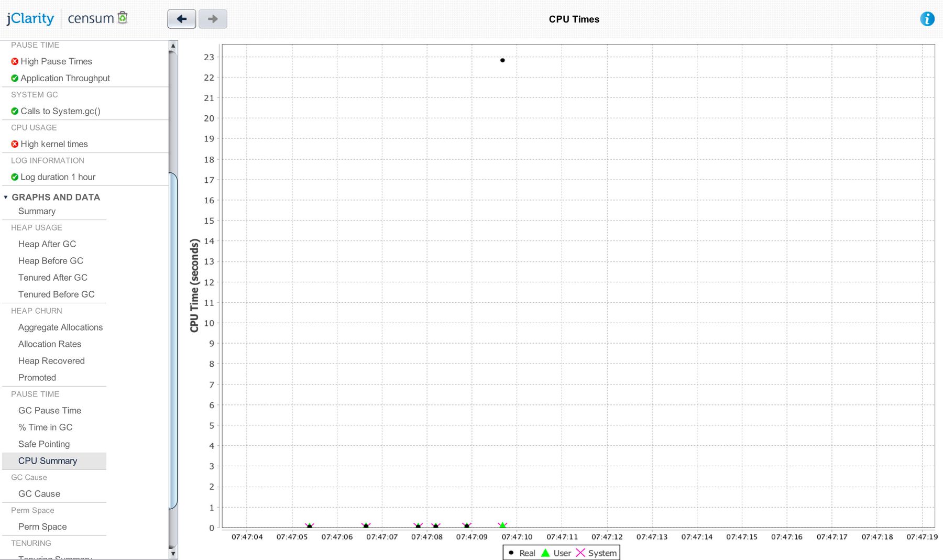Click the jClarity logo
The width and height of the screenshot is (943, 560).
point(30,18)
